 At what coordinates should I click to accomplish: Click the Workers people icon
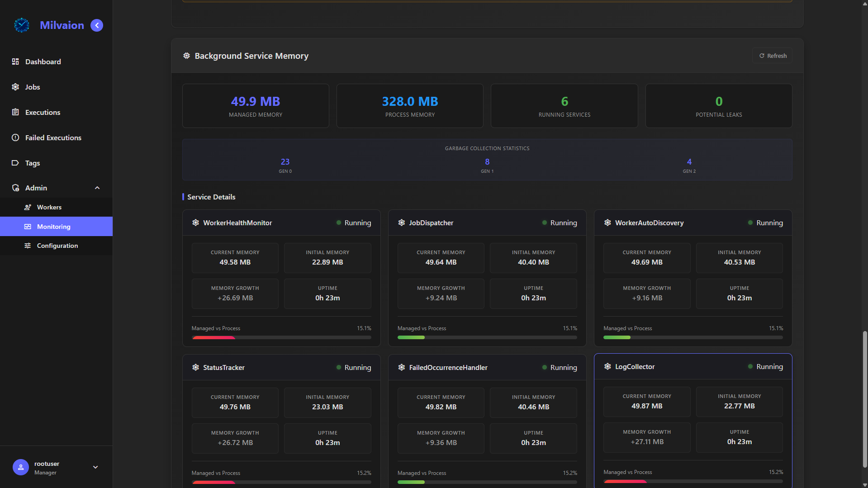tap(28, 207)
